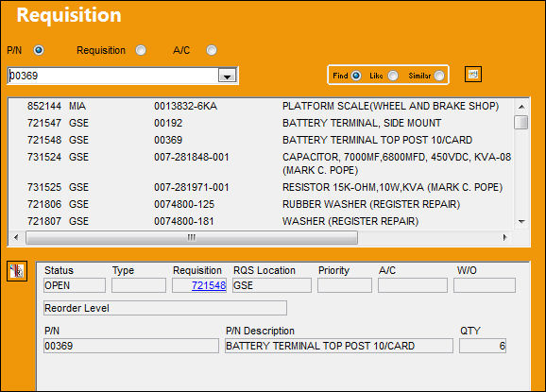Open the part number dropdown arrow
The width and height of the screenshot is (546, 392).
pyautogui.click(x=227, y=76)
